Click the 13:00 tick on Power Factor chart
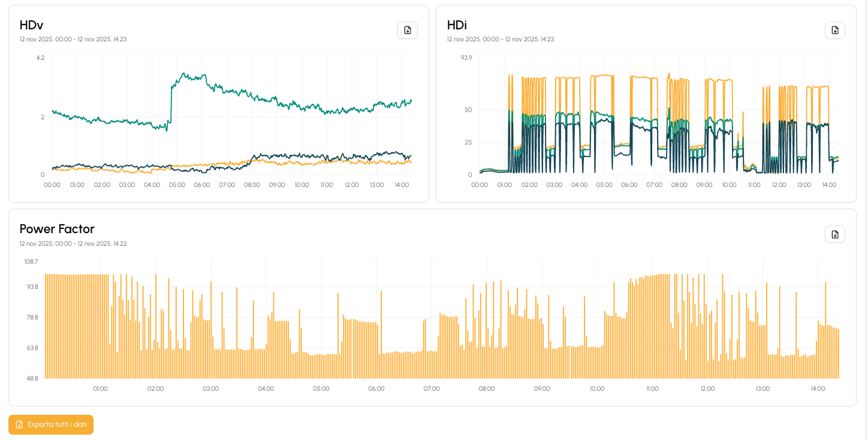The height and width of the screenshot is (440, 868). (762, 388)
